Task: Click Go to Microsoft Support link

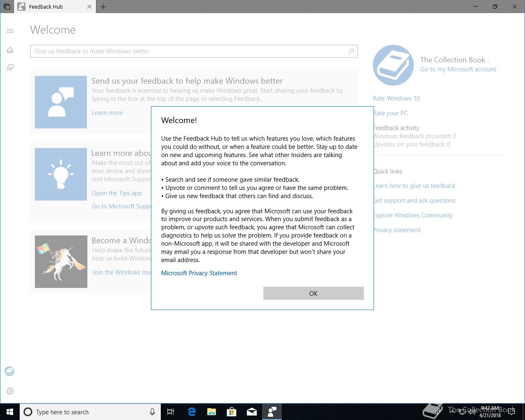Action: pyautogui.click(x=121, y=206)
